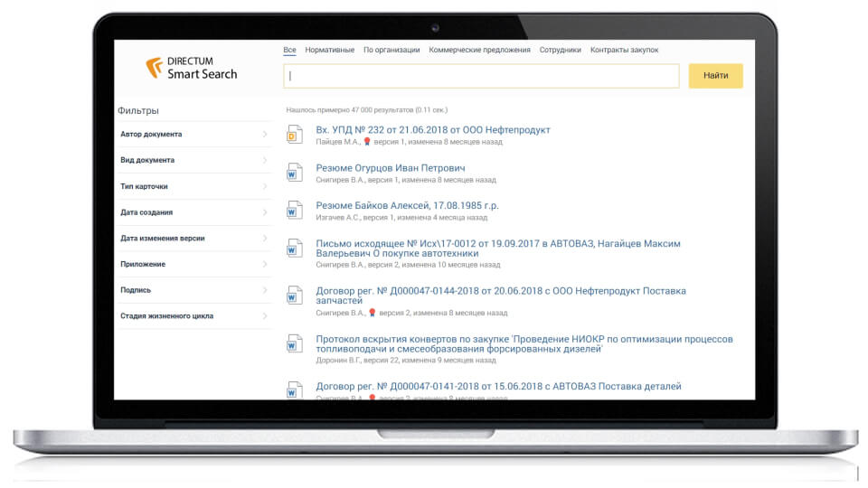
Task: Click Word icon beside Договор Д000047-0144-2018
Action: 294,296
